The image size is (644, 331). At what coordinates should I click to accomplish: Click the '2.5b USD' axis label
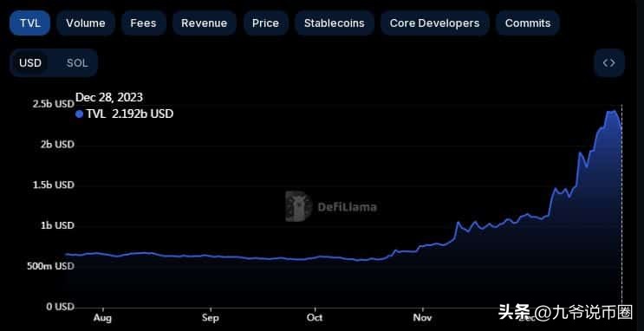pyautogui.click(x=54, y=103)
